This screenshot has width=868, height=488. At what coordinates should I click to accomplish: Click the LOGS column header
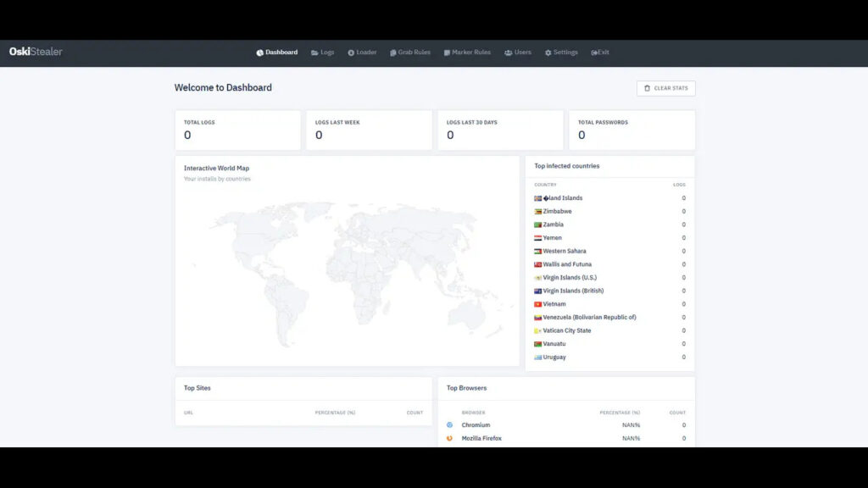(x=679, y=185)
